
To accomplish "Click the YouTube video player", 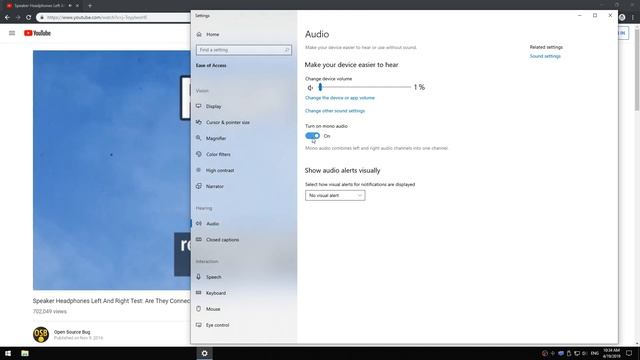I will coord(112,170).
